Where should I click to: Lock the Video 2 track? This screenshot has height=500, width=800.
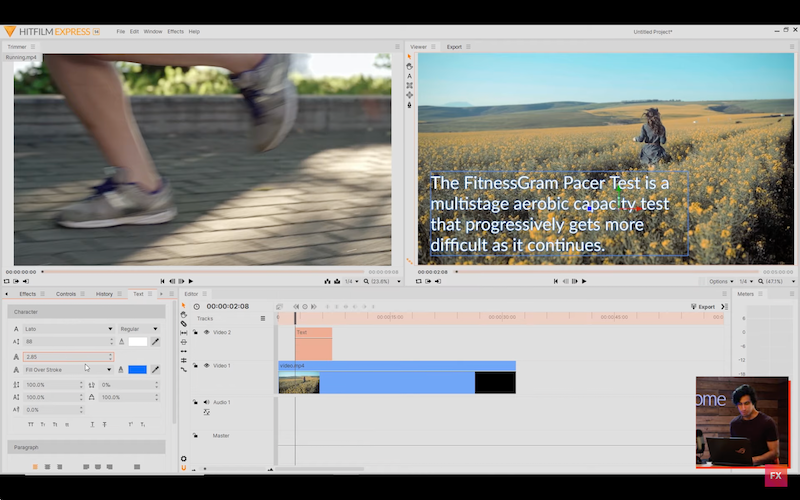(x=195, y=332)
